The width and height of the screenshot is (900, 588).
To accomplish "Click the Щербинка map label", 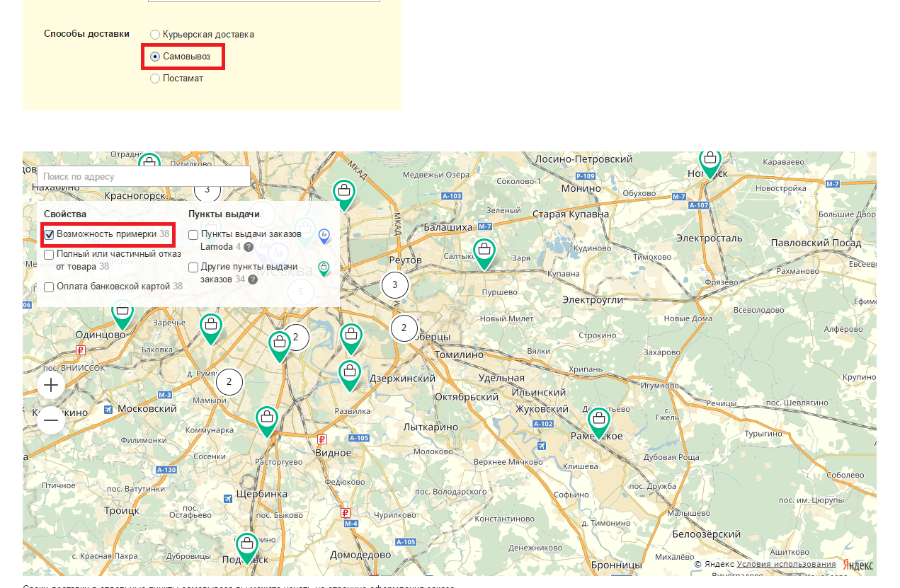I will tap(262, 493).
